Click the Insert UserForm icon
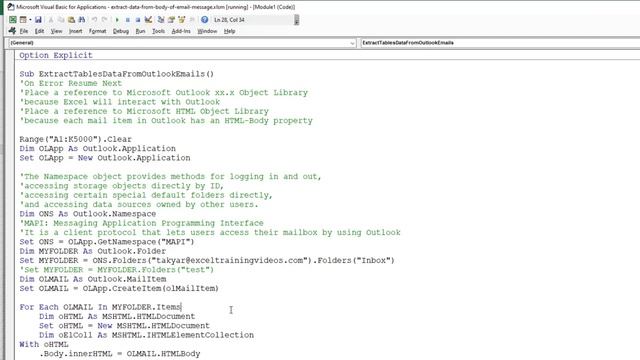 click(x=23, y=20)
